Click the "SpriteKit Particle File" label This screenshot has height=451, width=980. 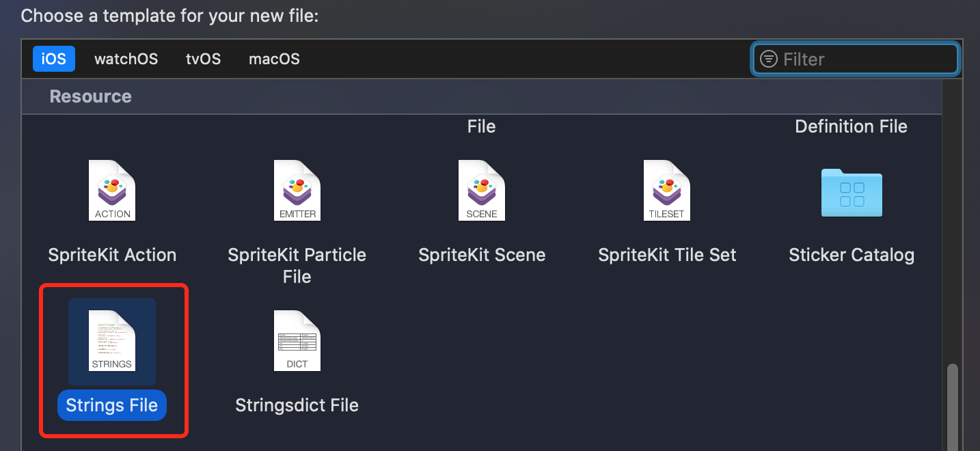tap(297, 266)
